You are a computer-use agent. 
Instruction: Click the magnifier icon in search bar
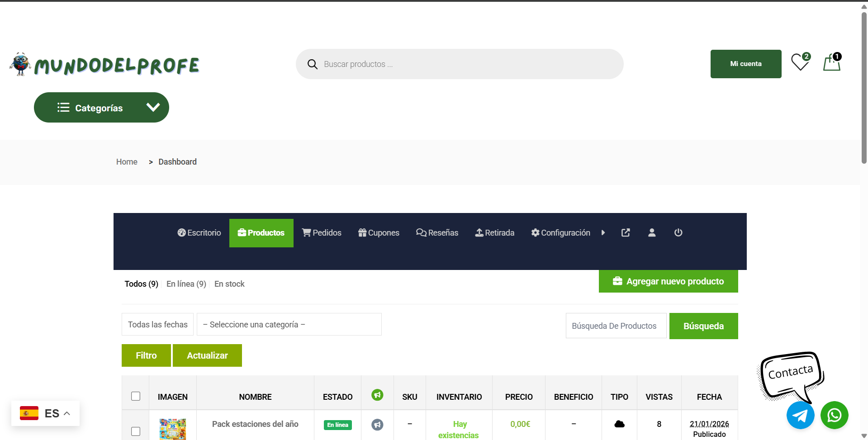[x=312, y=64]
